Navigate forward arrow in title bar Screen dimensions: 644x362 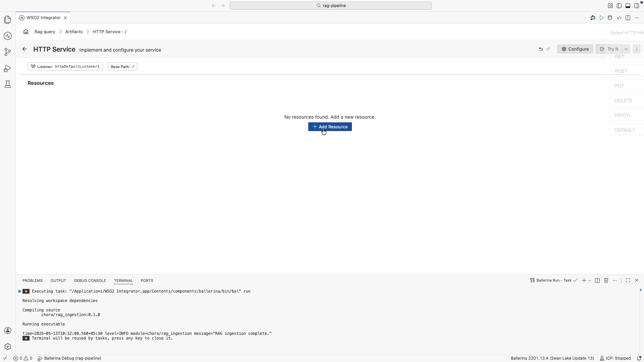223,6
